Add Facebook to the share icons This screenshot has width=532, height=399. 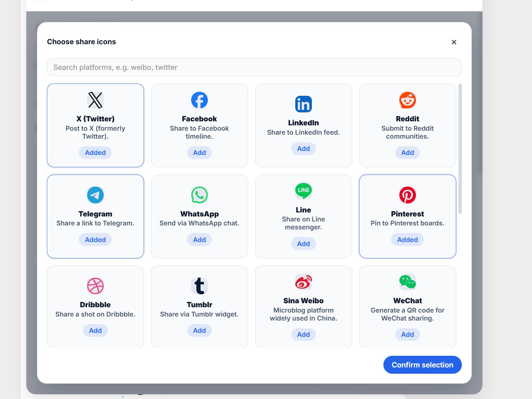(x=199, y=152)
